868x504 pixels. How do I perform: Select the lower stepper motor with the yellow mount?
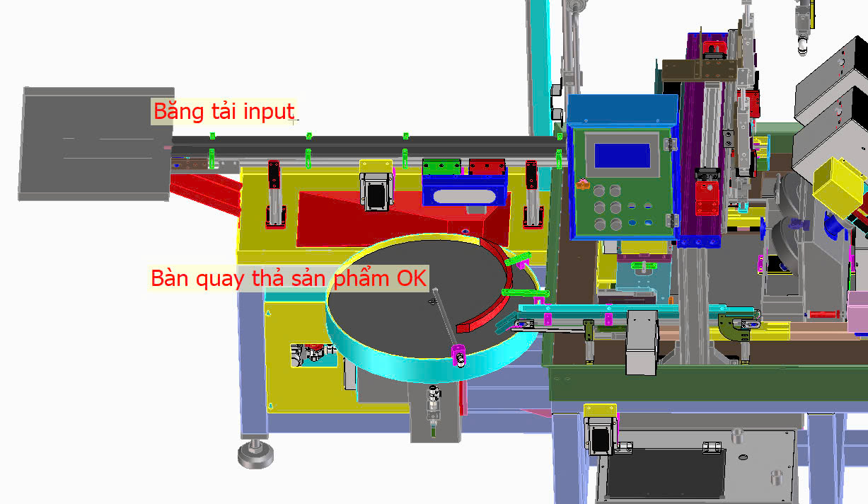[x=601, y=430]
